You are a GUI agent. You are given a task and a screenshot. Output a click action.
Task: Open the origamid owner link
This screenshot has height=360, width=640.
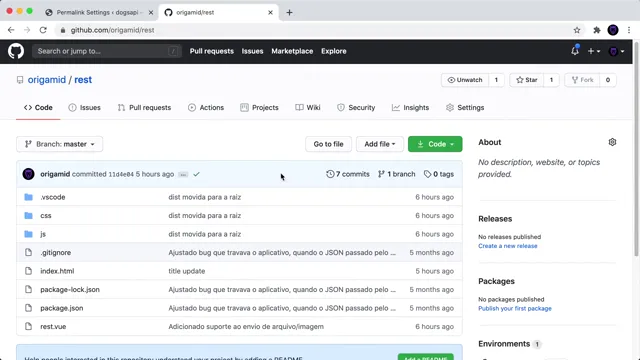pyautogui.click(x=47, y=80)
